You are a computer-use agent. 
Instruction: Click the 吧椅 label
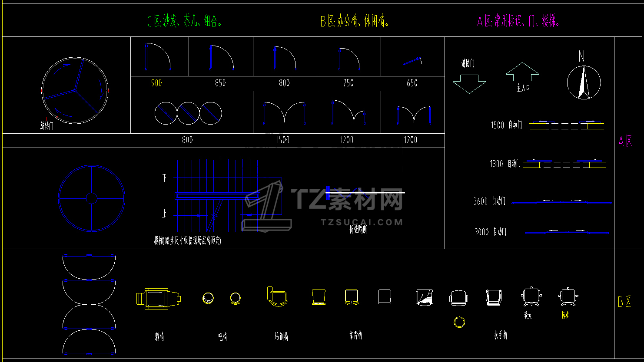(222, 336)
